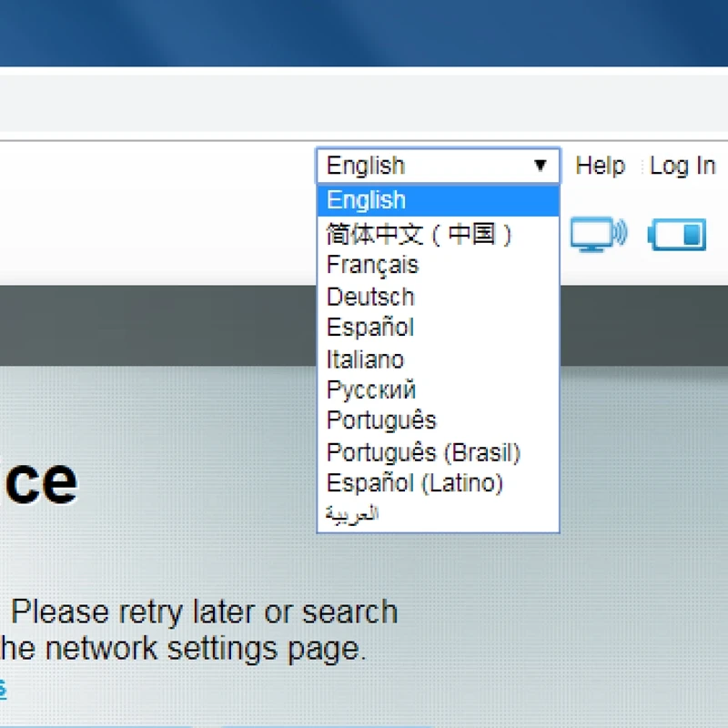Pick Italiano from the language list
The image size is (728, 728).
[439, 359]
